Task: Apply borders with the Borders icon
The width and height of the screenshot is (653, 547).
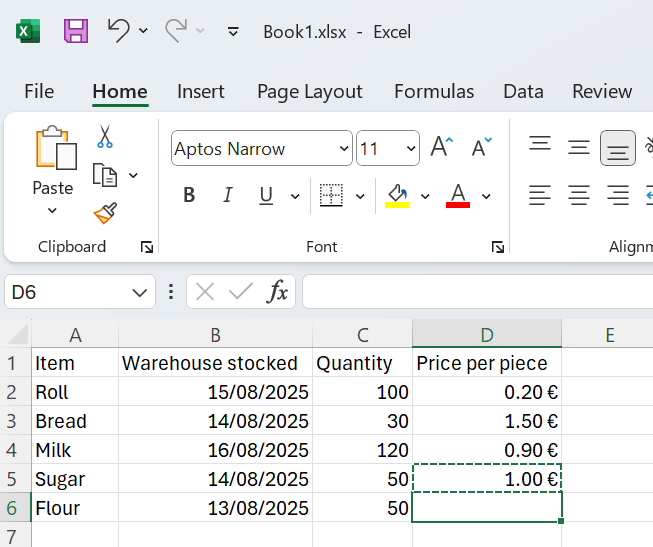Action: tap(331, 195)
